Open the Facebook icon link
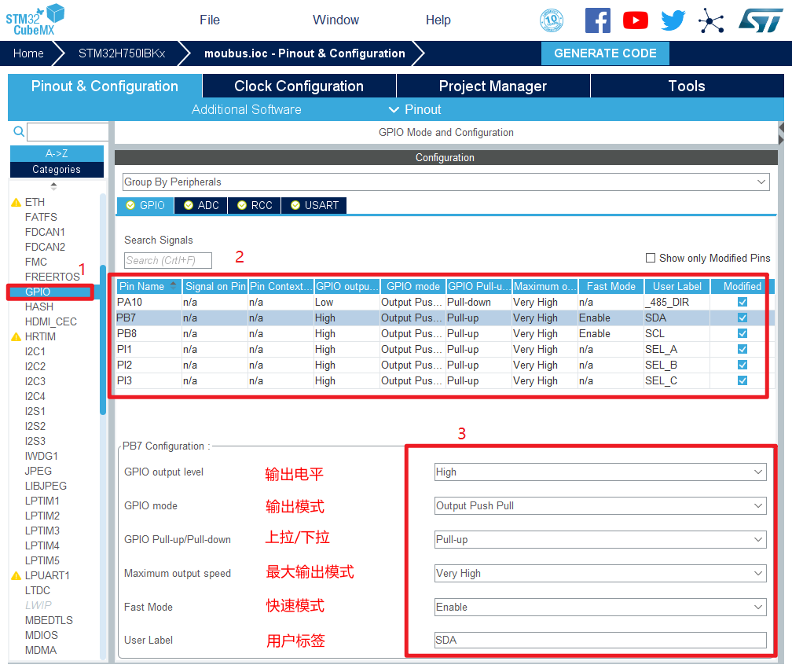Screen dimensions: 792x672 (x=597, y=20)
